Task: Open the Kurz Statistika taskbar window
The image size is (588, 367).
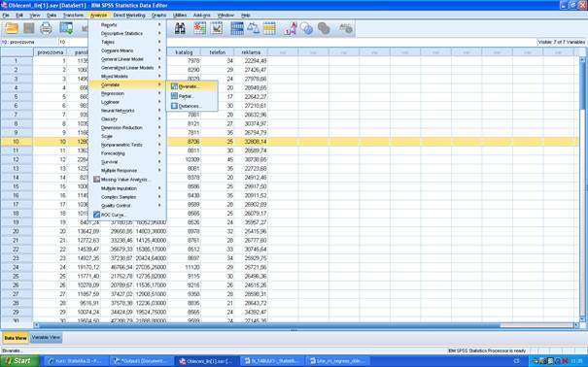Action: (76, 361)
